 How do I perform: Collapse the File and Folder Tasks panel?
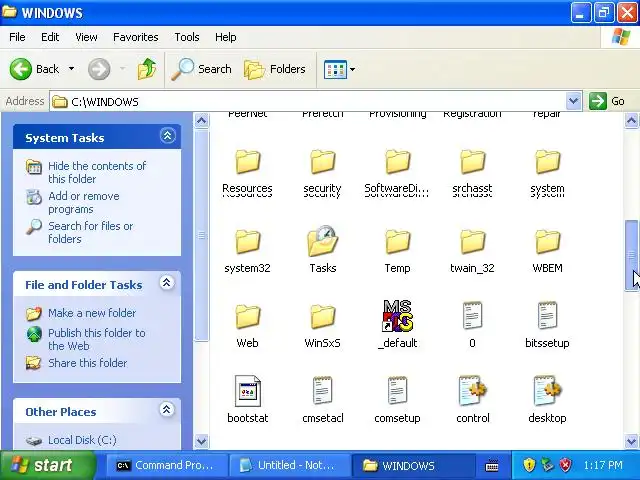[x=167, y=283]
